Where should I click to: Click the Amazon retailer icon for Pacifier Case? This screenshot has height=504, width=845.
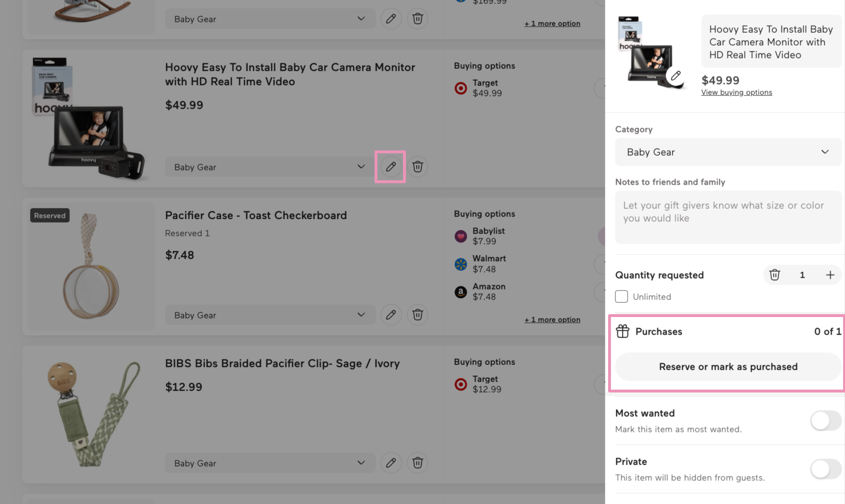[x=460, y=291]
